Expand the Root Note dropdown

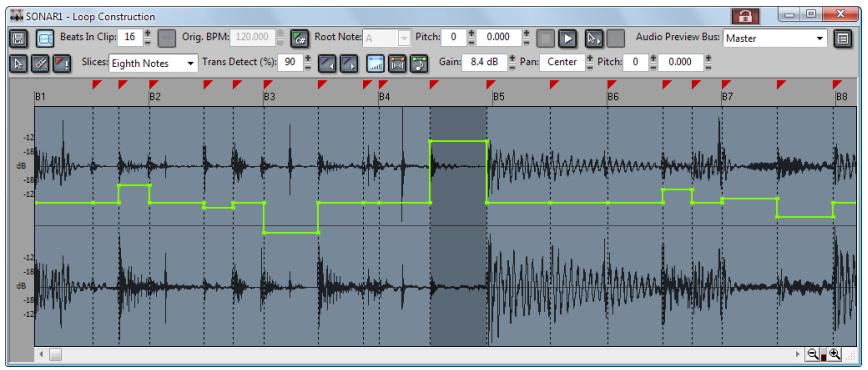404,38
